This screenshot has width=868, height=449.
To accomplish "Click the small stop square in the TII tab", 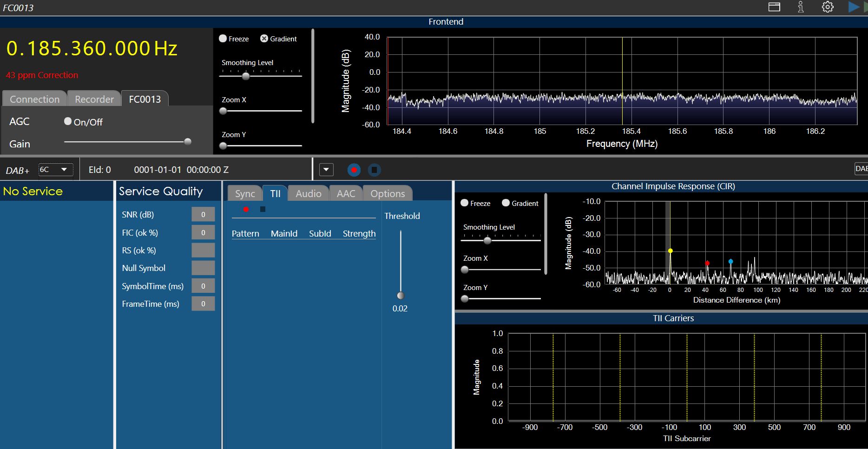I will point(263,209).
